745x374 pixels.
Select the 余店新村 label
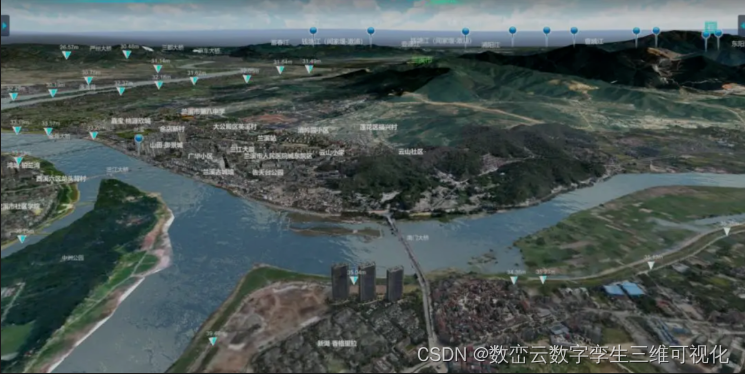[x=172, y=129]
